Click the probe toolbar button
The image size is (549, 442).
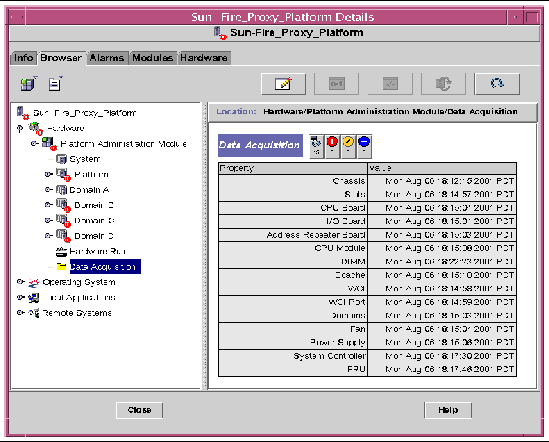tap(443, 84)
